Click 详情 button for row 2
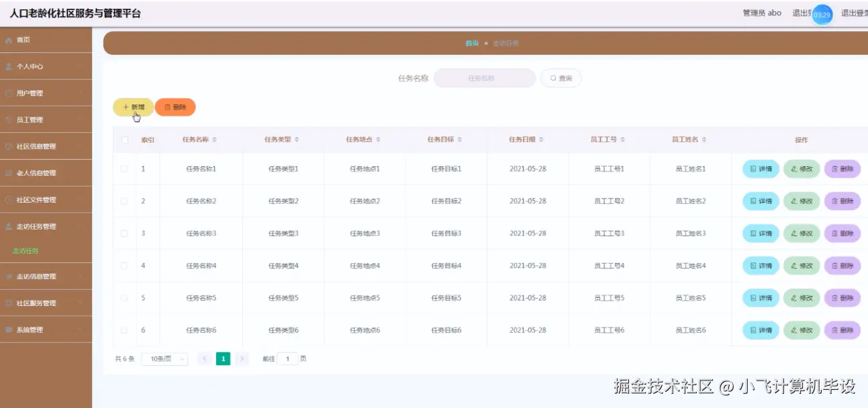 click(761, 201)
